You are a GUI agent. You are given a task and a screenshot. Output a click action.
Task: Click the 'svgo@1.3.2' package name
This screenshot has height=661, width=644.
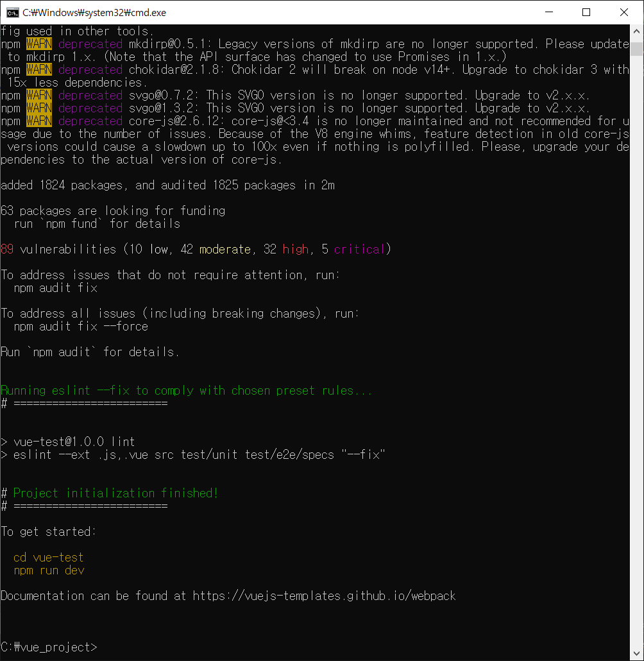click(x=162, y=108)
